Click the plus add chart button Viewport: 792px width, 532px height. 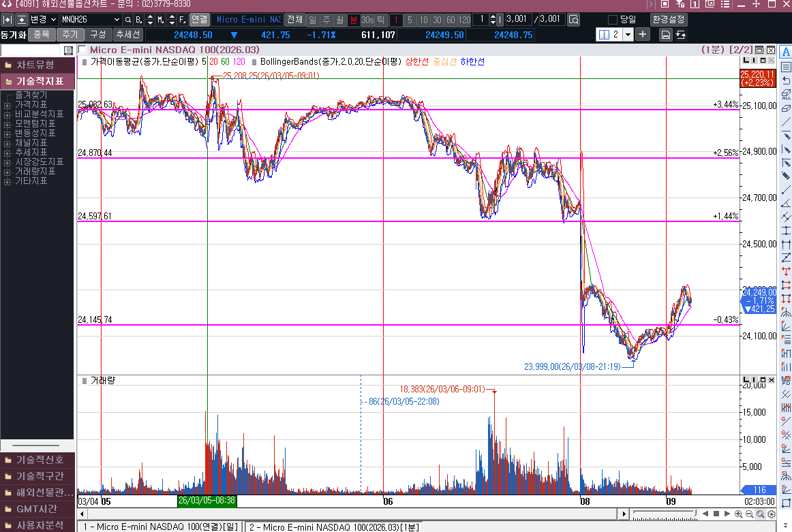642,34
